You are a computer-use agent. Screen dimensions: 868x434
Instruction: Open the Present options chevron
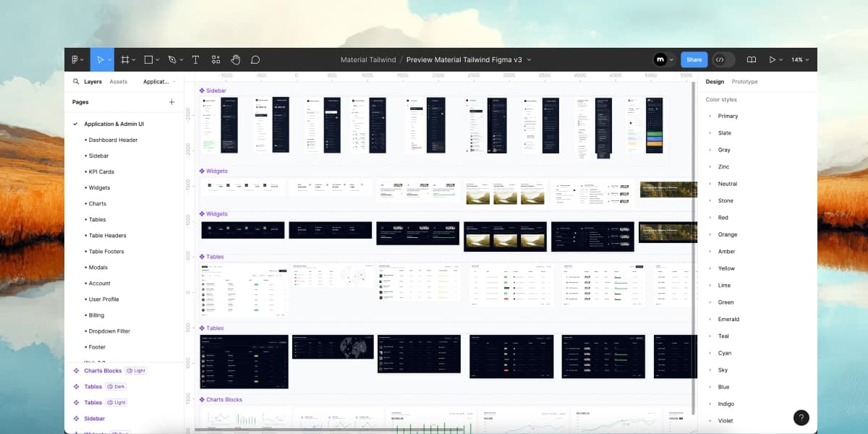tap(781, 59)
